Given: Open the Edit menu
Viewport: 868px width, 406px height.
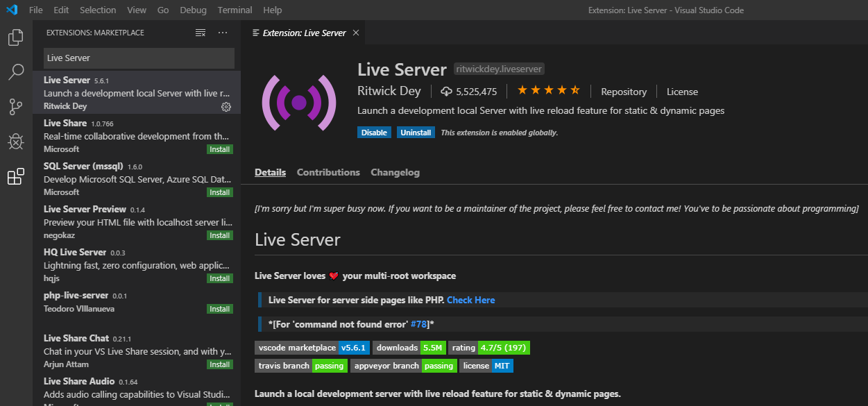Looking at the screenshot, I should (x=61, y=10).
